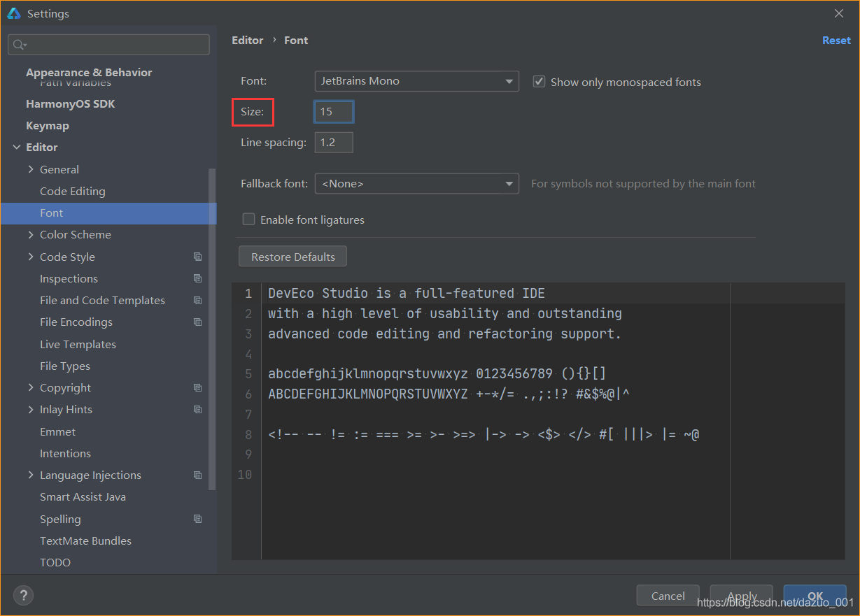Screen dimensions: 860x616
Task: Open Inspections settings page
Action: (x=69, y=278)
